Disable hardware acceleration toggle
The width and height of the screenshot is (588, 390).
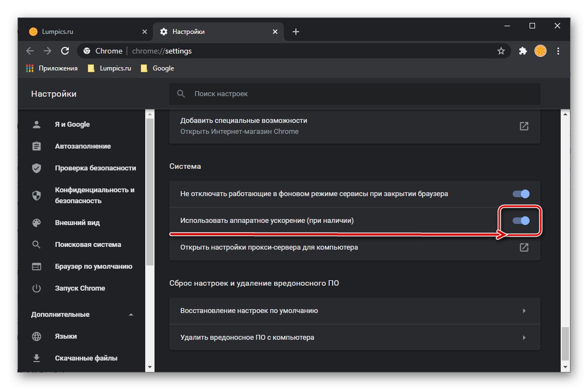[x=521, y=221]
